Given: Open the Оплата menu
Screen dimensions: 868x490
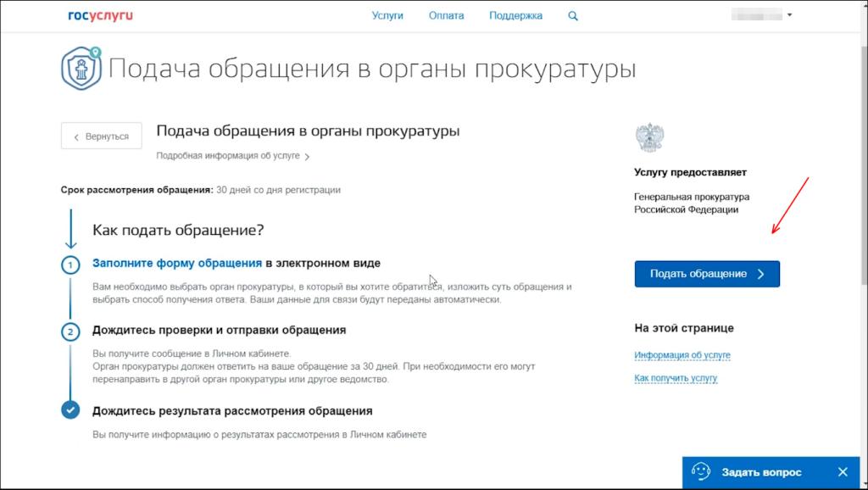Looking at the screenshot, I should [x=446, y=15].
